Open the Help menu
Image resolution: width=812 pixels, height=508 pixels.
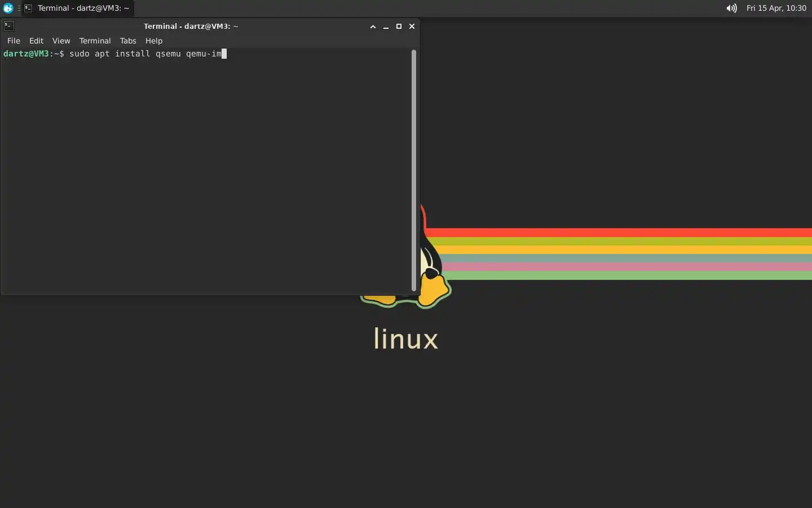pos(153,41)
